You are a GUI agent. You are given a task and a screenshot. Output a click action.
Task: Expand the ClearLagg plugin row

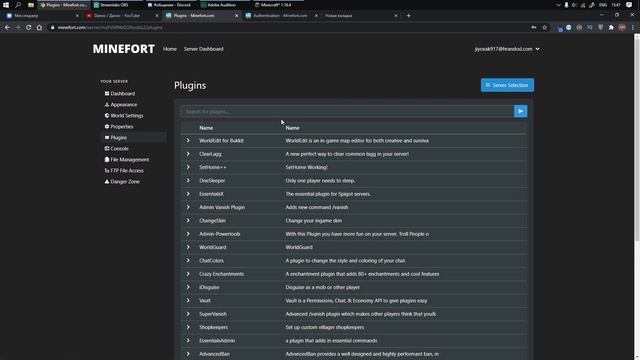pyautogui.click(x=188, y=154)
